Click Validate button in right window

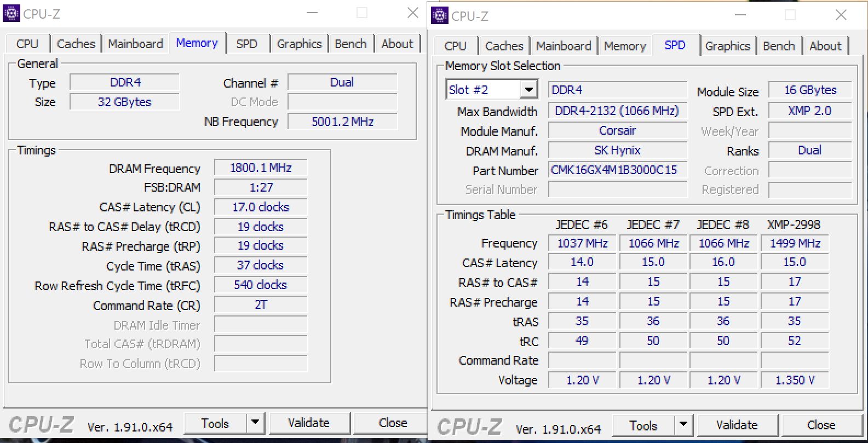(x=737, y=425)
